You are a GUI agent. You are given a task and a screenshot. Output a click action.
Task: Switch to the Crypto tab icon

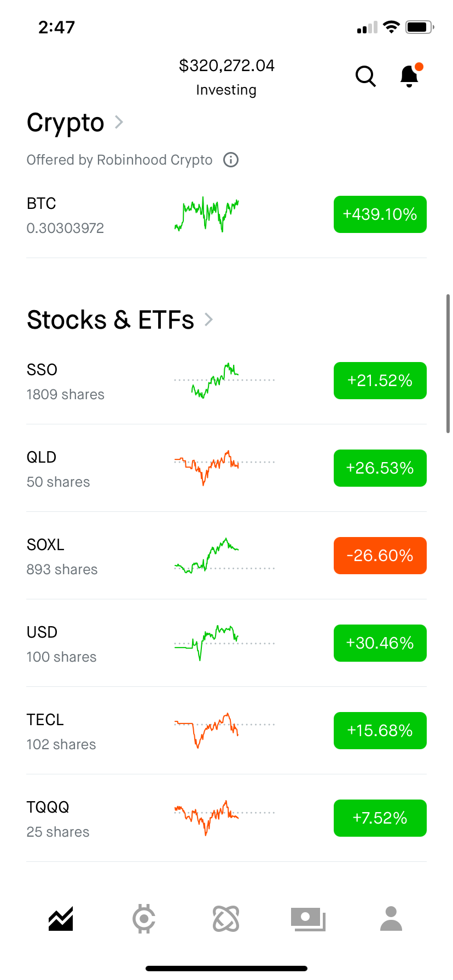point(144,919)
